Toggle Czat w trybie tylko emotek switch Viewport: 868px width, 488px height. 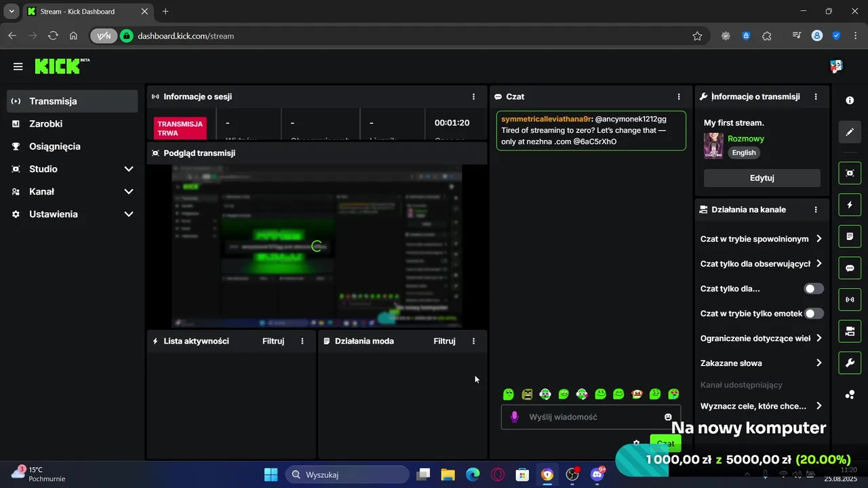pyautogui.click(x=814, y=313)
